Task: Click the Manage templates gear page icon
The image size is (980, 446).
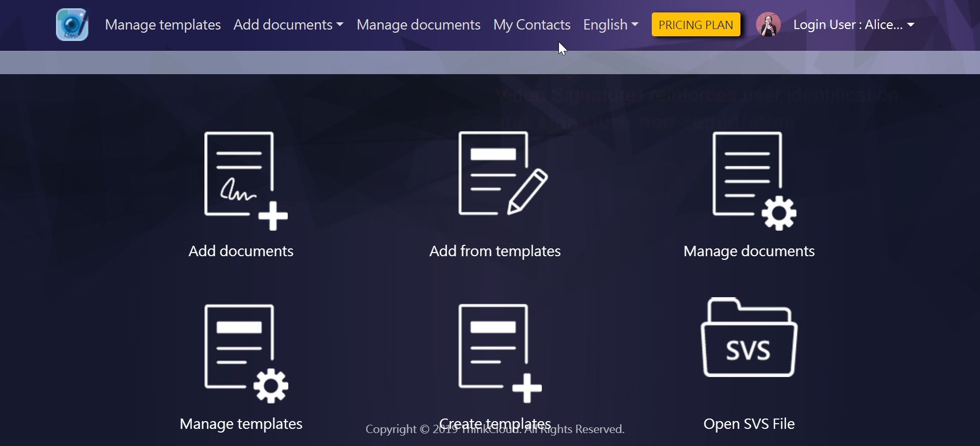Action: point(246,353)
